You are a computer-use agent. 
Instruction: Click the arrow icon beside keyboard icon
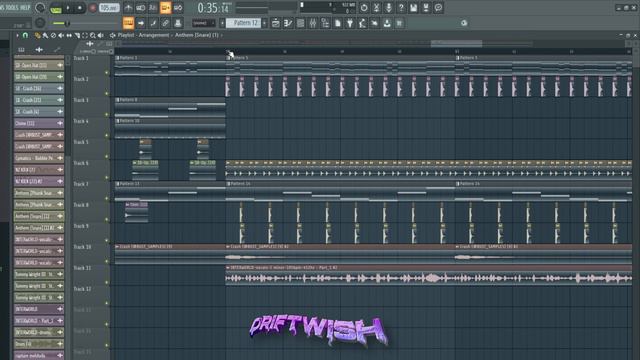(x=141, y=23)
